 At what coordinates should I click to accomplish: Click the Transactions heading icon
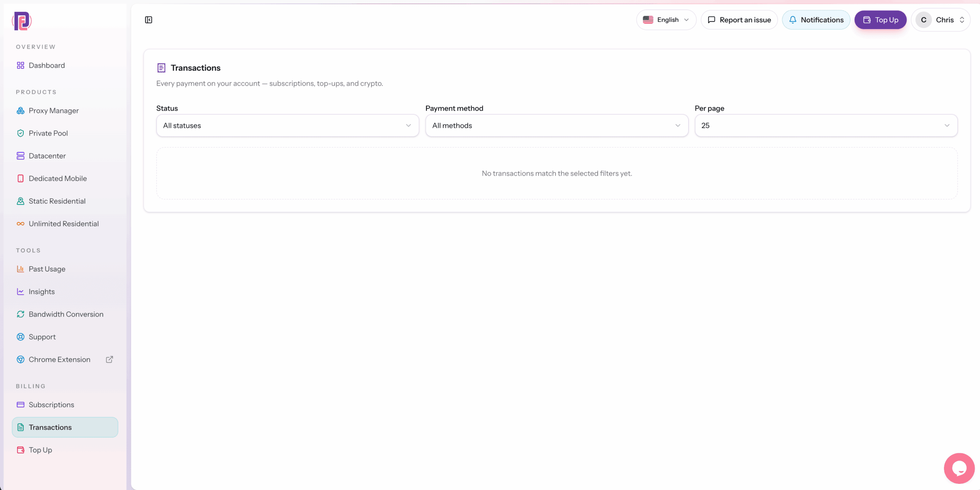coord(162,68)
